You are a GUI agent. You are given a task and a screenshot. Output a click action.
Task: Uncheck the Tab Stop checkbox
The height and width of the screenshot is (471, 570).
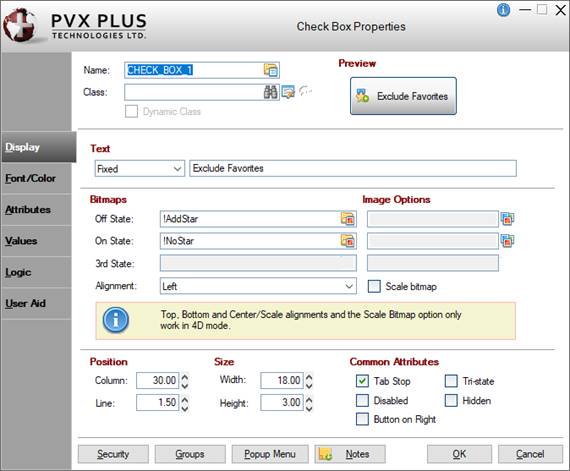pyautogui.click(x=362, y=381)
